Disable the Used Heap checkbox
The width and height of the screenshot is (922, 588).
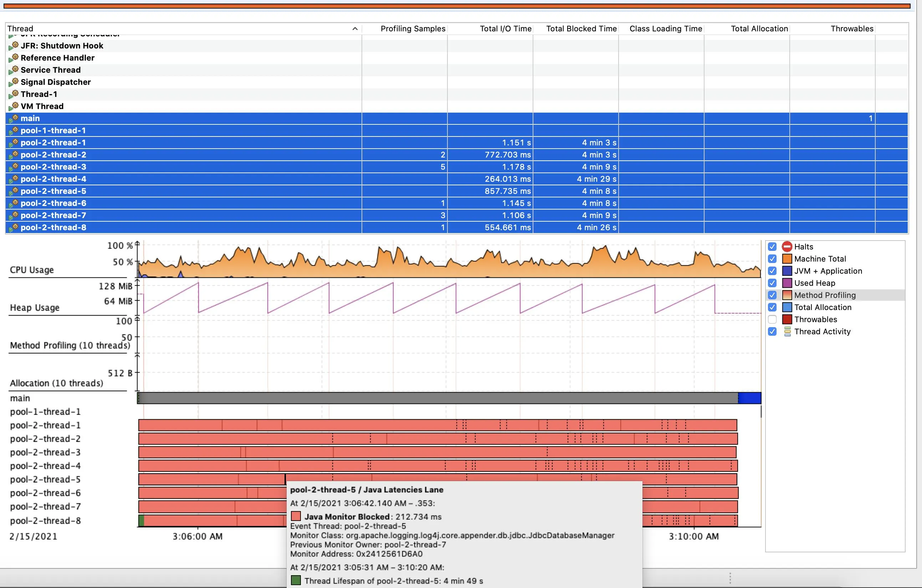coord(772,283)
